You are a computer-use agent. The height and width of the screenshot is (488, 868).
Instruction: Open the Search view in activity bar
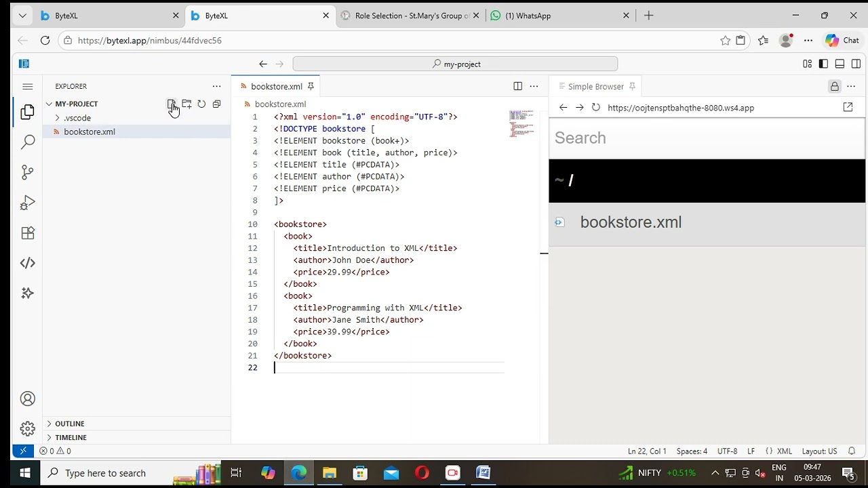tap(28, 142)
